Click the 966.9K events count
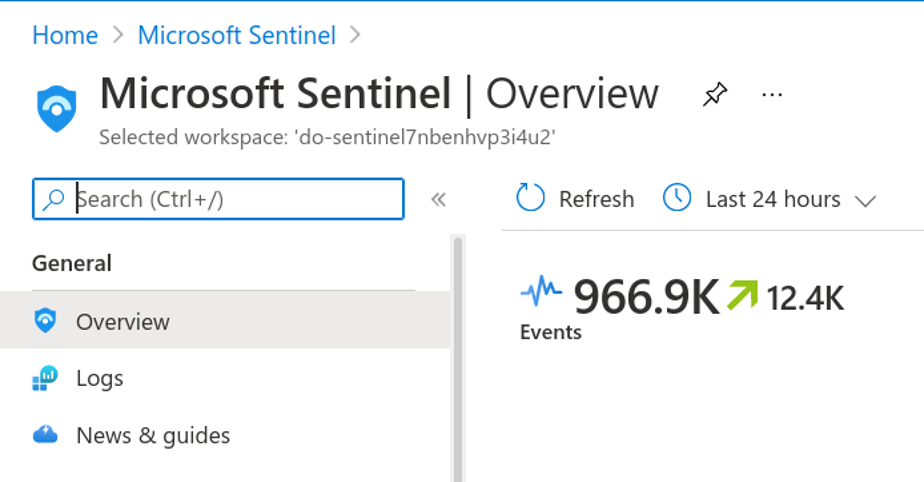 (x=646, y=296)
